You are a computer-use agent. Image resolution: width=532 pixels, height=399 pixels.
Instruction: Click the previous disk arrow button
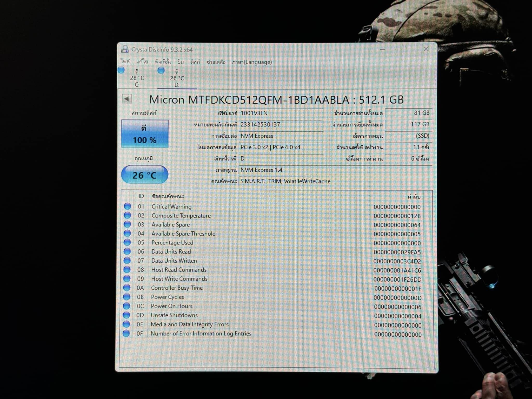coord(127,99)
